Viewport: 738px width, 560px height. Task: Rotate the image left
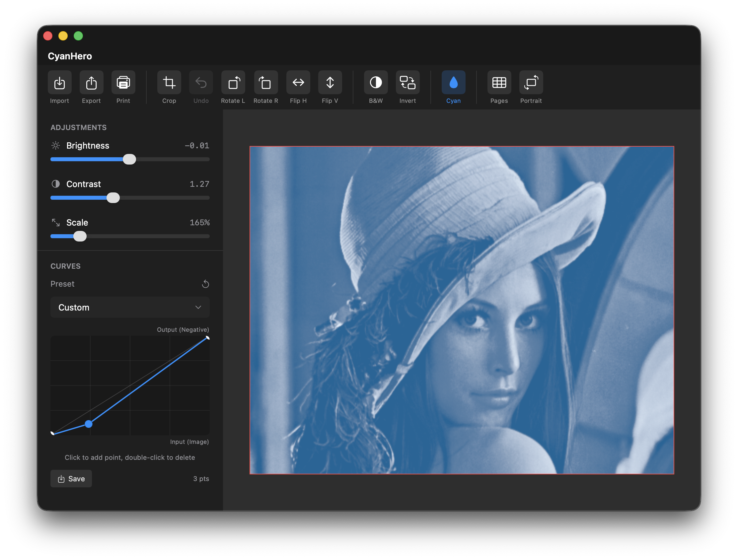[x=233, y=83]
